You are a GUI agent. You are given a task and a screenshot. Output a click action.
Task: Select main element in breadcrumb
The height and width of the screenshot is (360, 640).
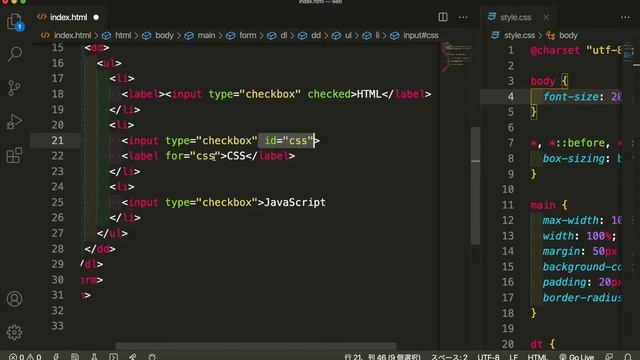pyautogui.click(x=206, y=36)
